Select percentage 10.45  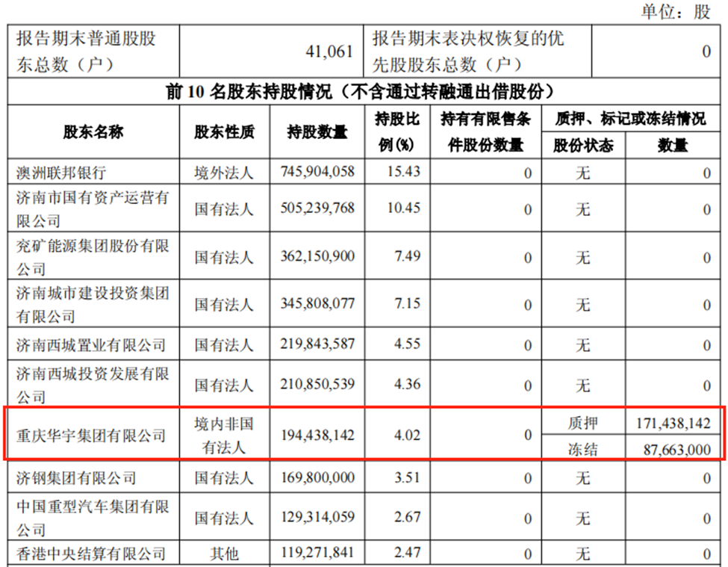[404, 208]
